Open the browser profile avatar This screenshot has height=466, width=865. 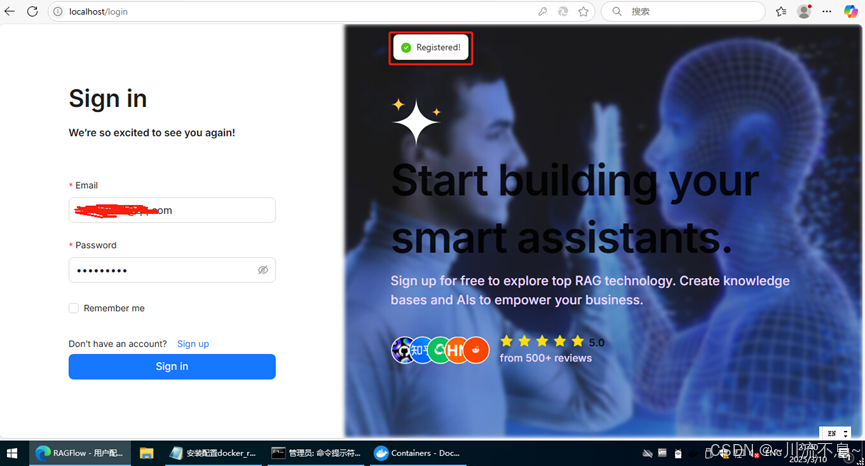(x=804, y=11)
